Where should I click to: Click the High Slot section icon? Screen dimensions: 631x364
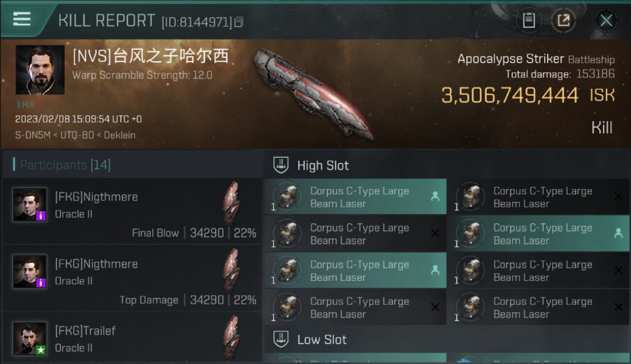tap(281, 165)
